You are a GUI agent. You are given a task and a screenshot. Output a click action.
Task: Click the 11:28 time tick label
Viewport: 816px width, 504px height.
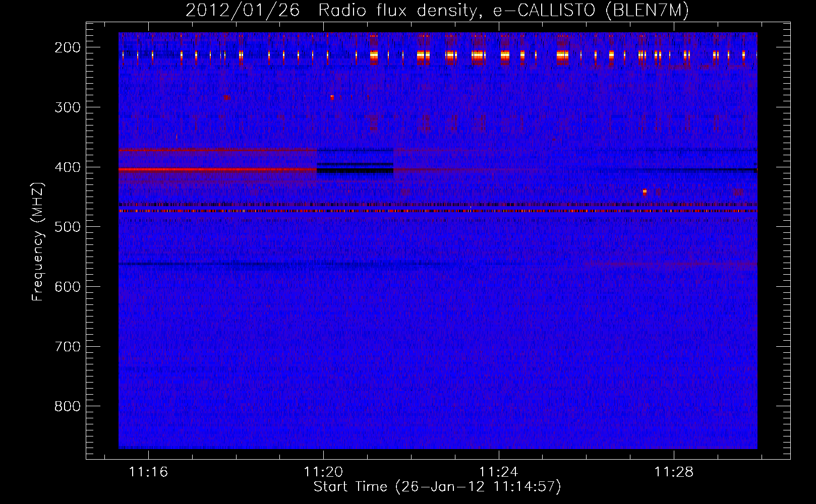click(674, 472)
